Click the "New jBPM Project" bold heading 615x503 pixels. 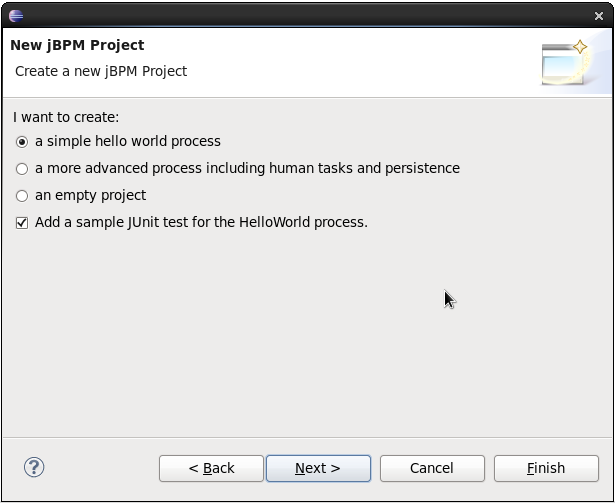point(77,45)
